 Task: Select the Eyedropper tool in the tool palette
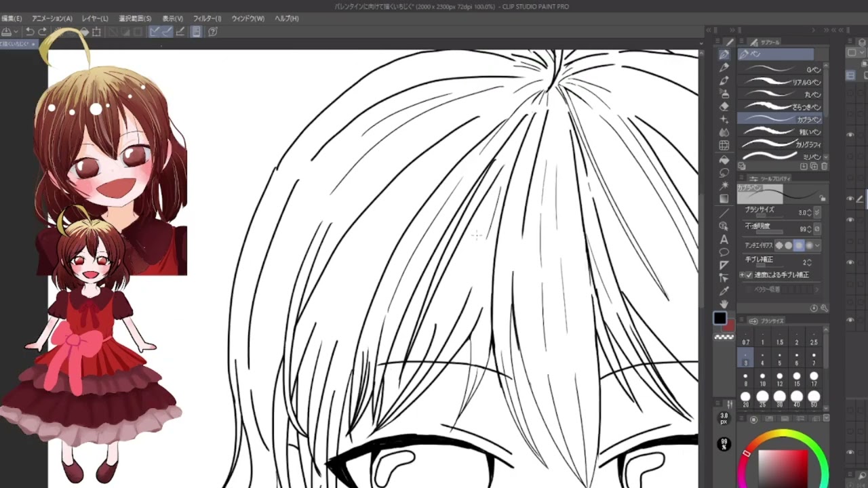coord(724,291)
